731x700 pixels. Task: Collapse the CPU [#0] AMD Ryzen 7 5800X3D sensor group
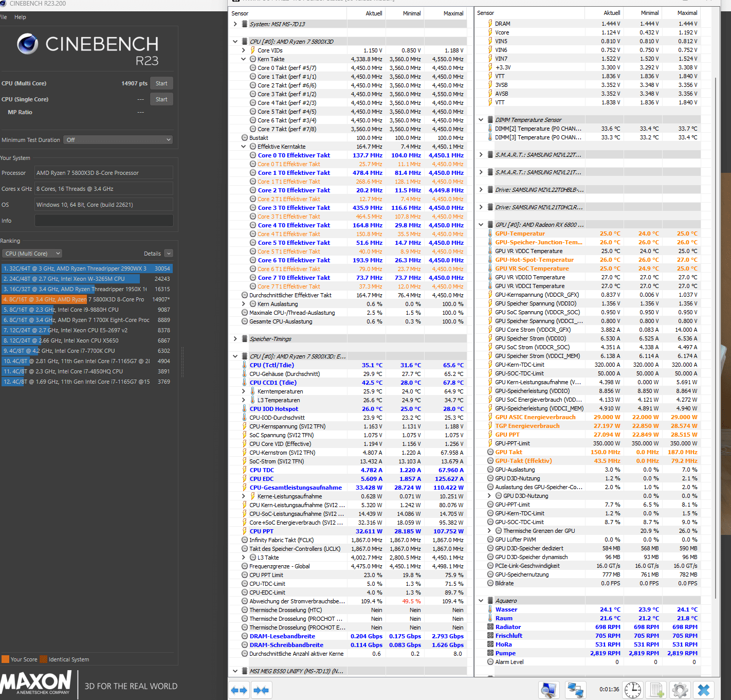[235, 42]
